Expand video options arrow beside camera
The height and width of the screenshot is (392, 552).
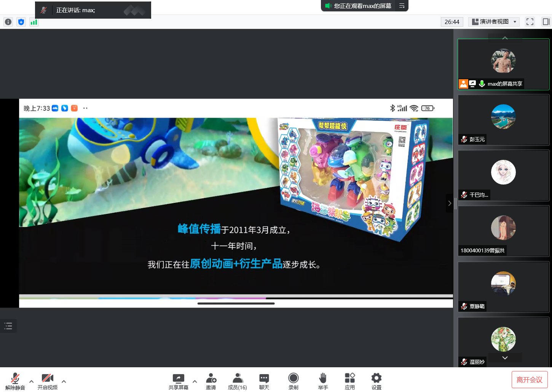(64, 381)
